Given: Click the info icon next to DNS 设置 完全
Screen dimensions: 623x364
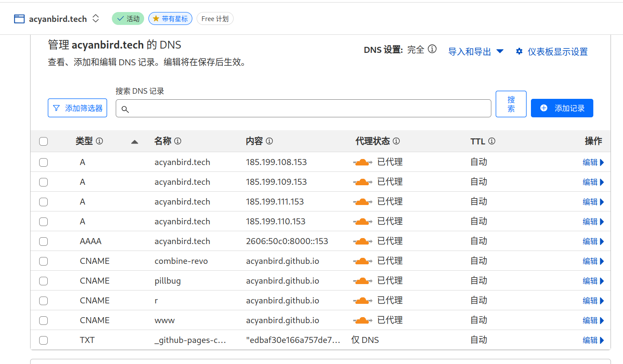Looking at the screenshot, I should [432, 49].
